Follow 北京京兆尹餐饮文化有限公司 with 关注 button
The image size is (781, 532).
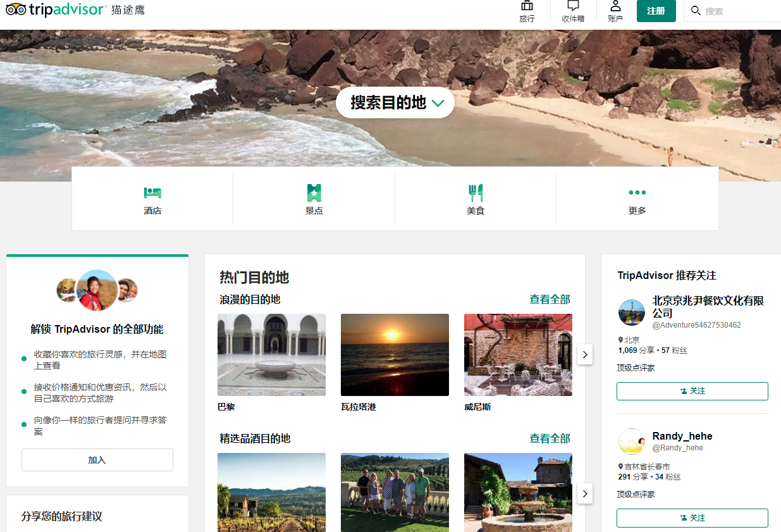tap(692, 391)
